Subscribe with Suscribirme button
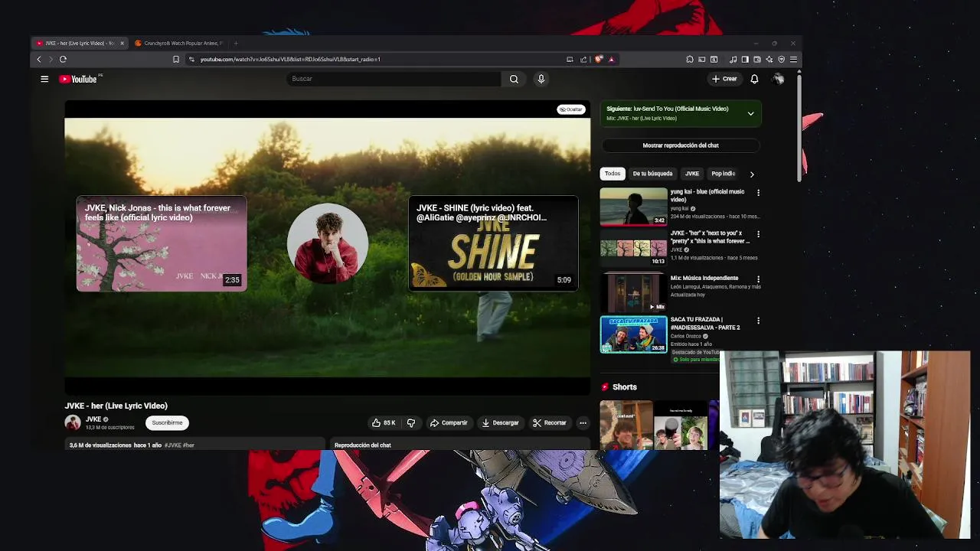The height and width of the screenshot is (551, 980). [167, 422]
